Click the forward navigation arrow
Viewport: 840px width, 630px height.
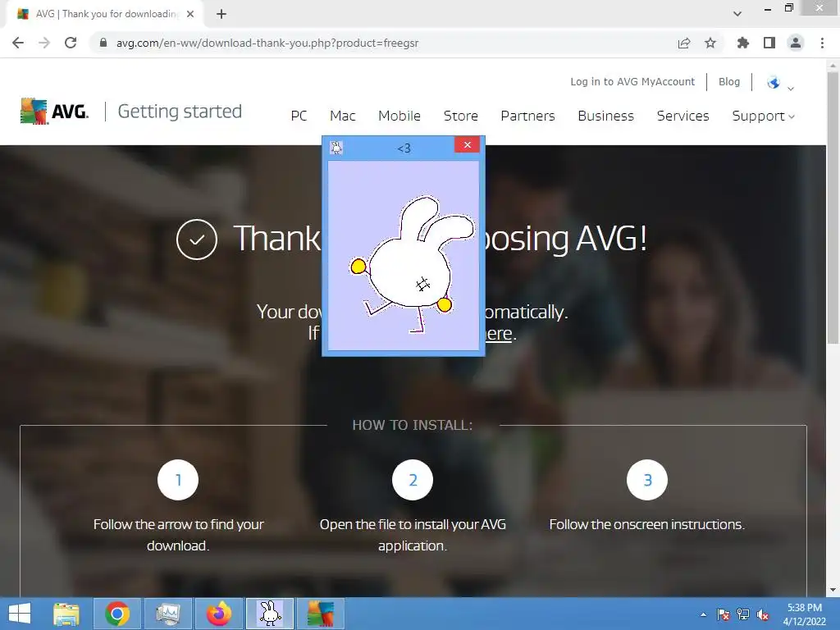click(x=44, y=43)
